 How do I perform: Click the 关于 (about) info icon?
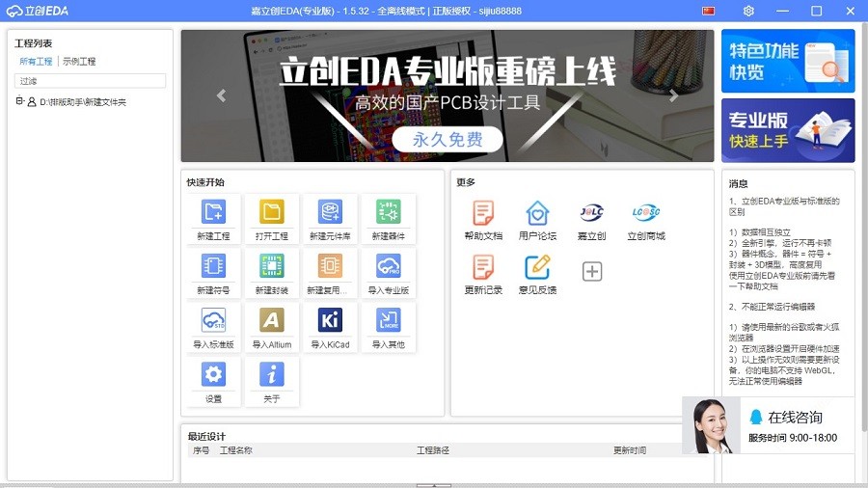tap(271, 374)
